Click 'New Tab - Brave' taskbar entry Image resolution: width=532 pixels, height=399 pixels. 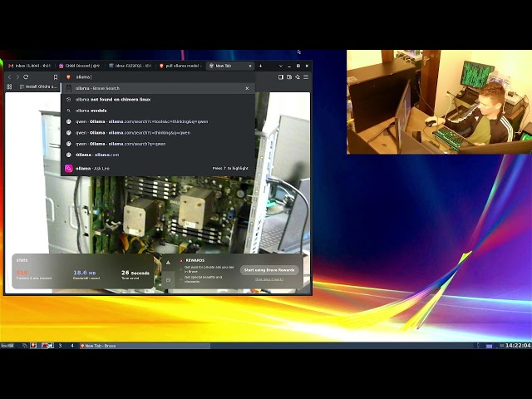point(145,346)
